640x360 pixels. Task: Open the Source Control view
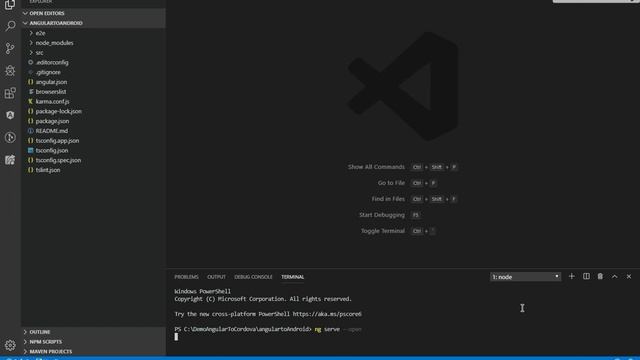point(10,48)
